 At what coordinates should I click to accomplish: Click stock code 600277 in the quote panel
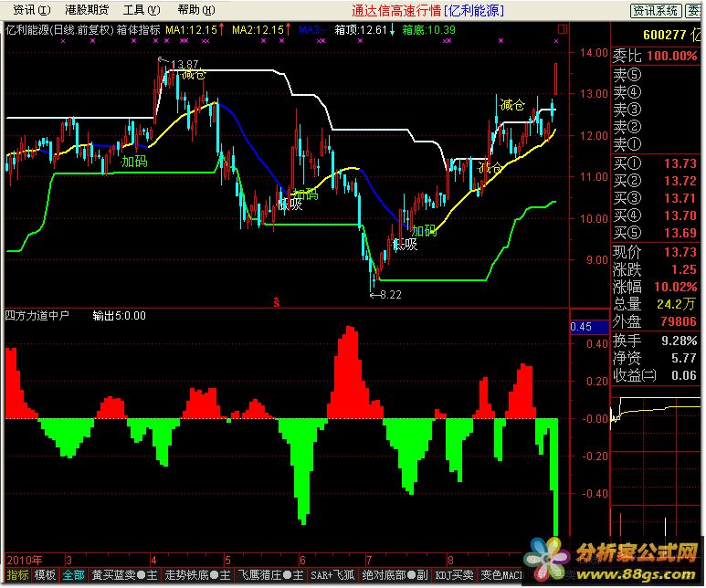pos(665,35)
